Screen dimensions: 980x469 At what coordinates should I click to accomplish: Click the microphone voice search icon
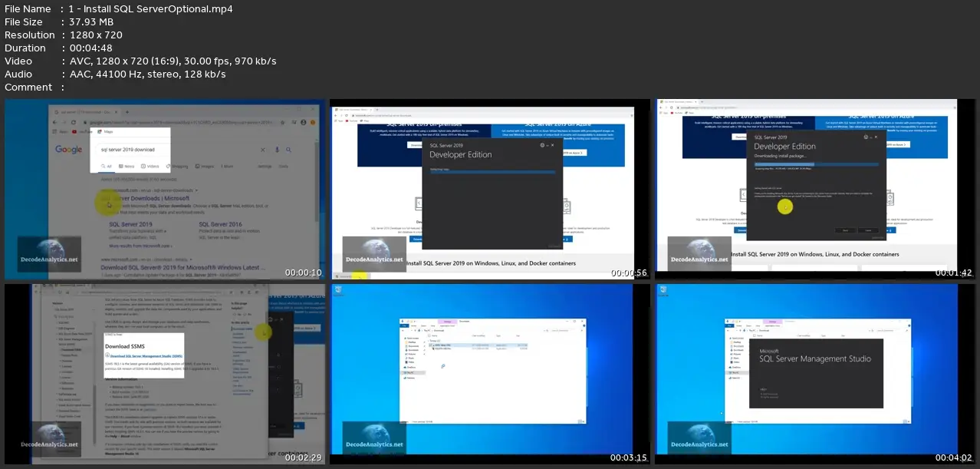(x=277, y=150)
